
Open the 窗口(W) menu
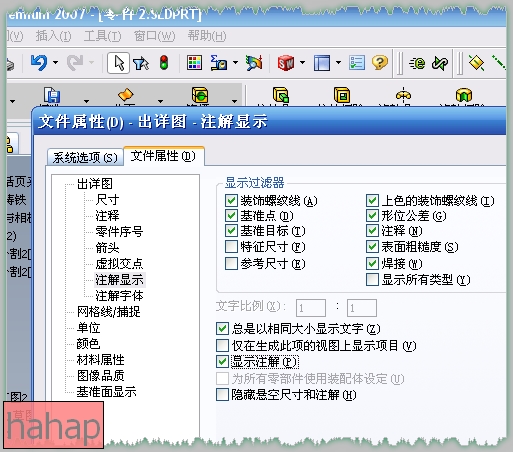click(154, 36)
